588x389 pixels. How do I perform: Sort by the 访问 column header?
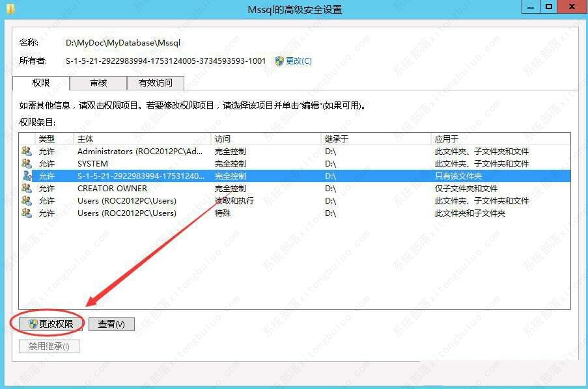point(266,139)
